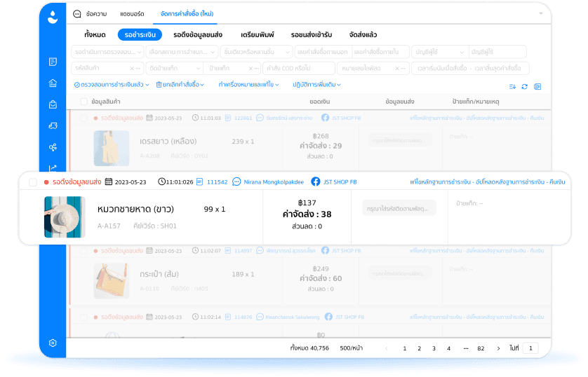Go to last page 82
Screen dimensions: 588x377
coord(481,348)
